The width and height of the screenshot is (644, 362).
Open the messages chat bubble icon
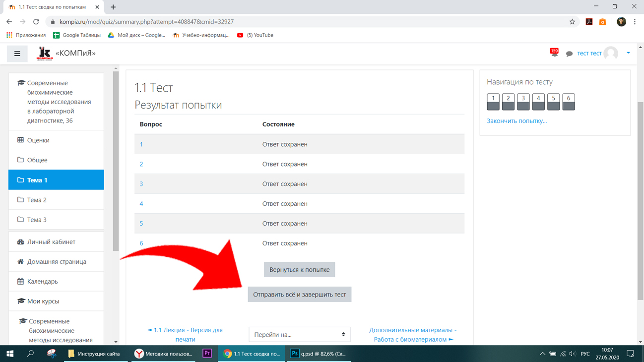pyautogui.click(x=569, y=54)
